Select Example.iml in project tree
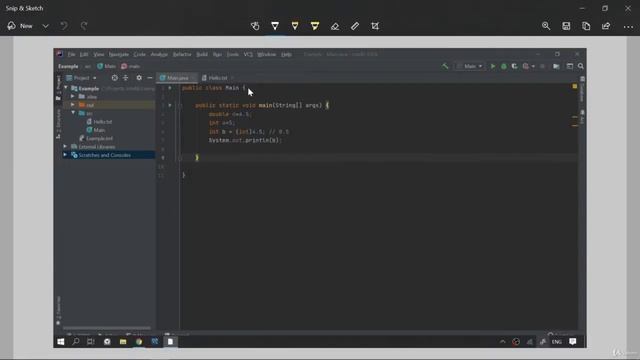The width and height of the screenshot is (640, 360). tap(96, 138)
